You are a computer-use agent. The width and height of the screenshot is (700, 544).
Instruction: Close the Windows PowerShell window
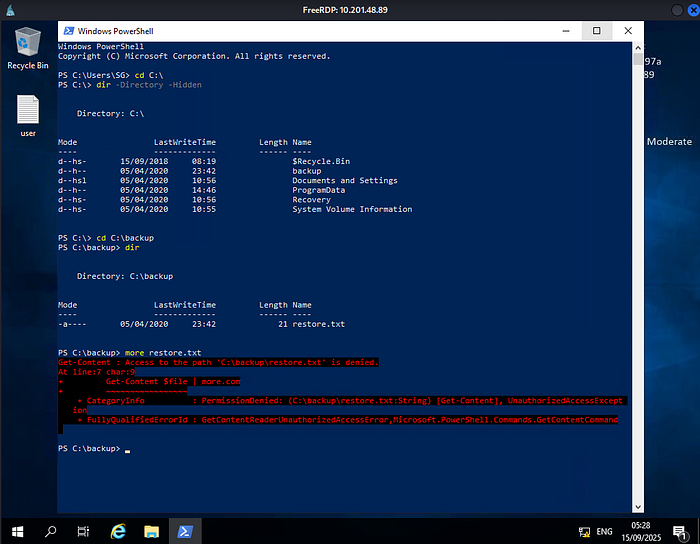[x=628, y=31]
